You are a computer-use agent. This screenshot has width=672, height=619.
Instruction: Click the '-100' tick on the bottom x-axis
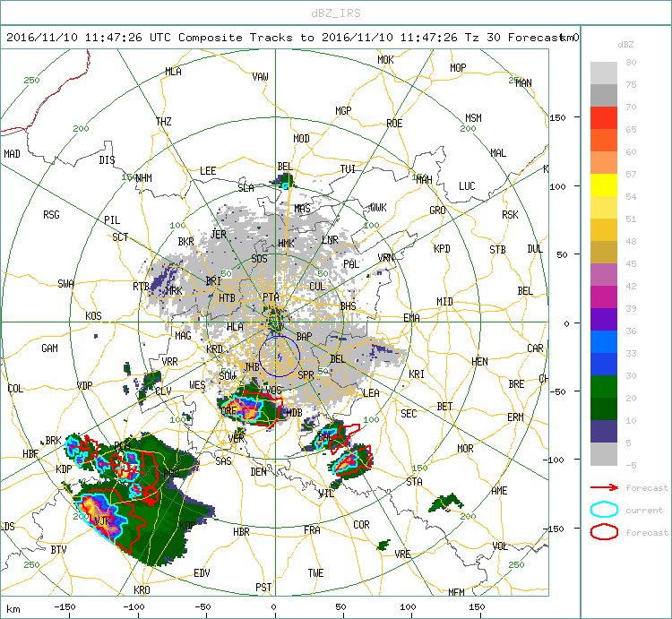(134, 607)
